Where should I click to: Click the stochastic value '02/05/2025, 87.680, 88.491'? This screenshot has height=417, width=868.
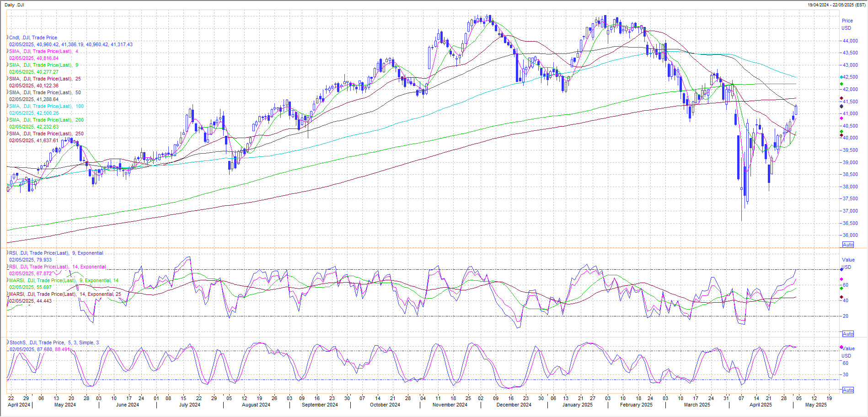(40, 349)
